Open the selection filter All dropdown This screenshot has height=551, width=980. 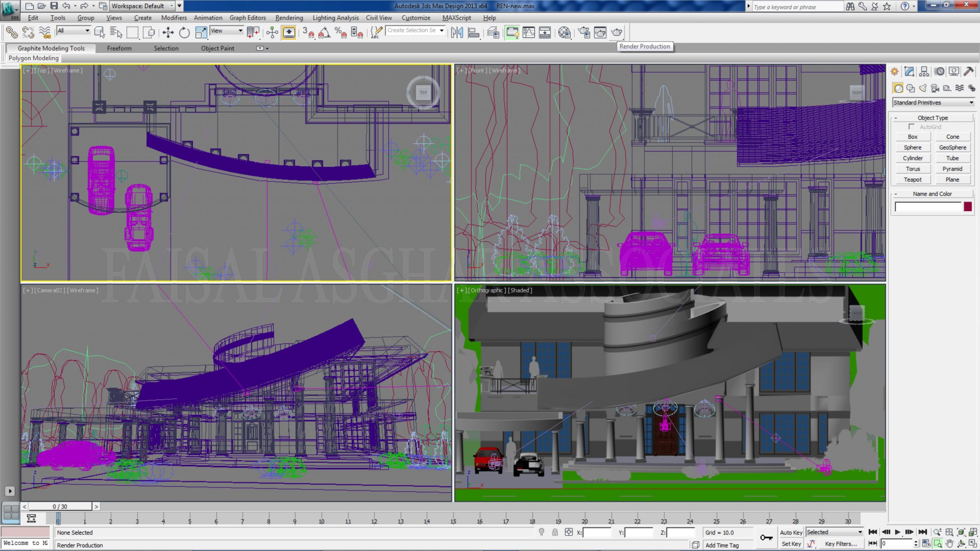tap(73, 31)
